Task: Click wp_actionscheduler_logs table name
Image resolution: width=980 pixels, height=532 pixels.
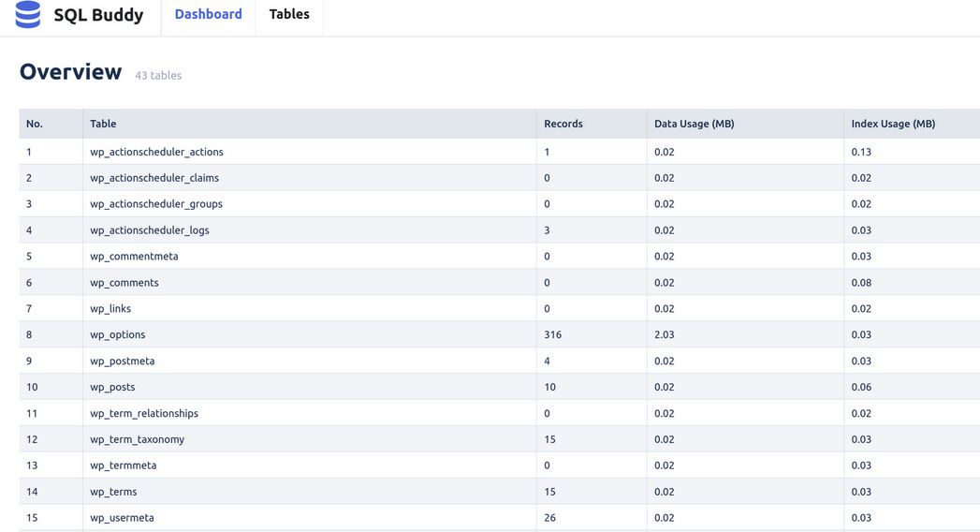Action: click(x=150, y=230)
